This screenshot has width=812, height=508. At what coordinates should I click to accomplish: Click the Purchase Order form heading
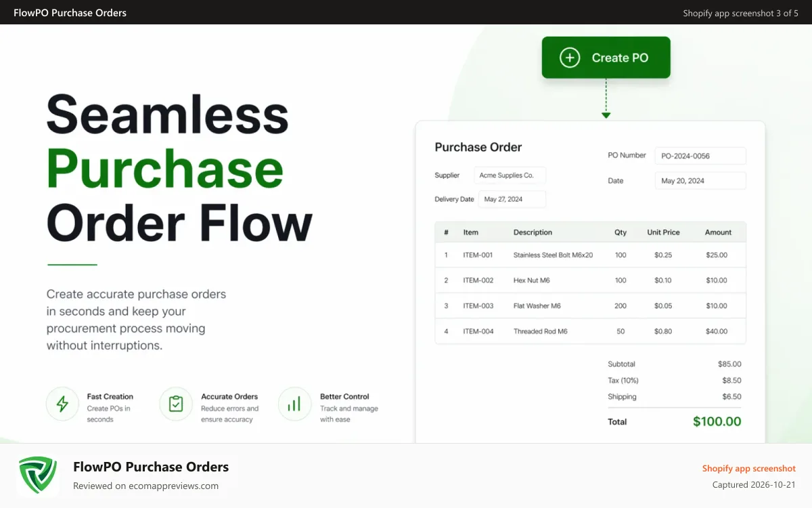[478, 147]
